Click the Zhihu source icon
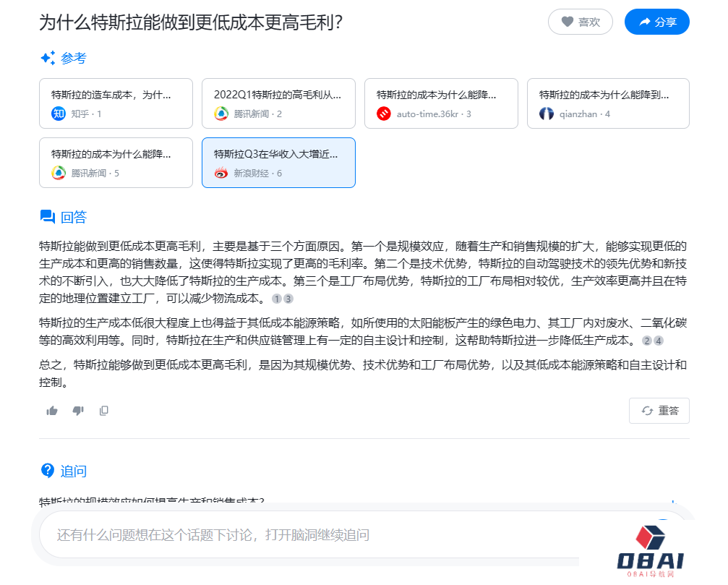 59,114
